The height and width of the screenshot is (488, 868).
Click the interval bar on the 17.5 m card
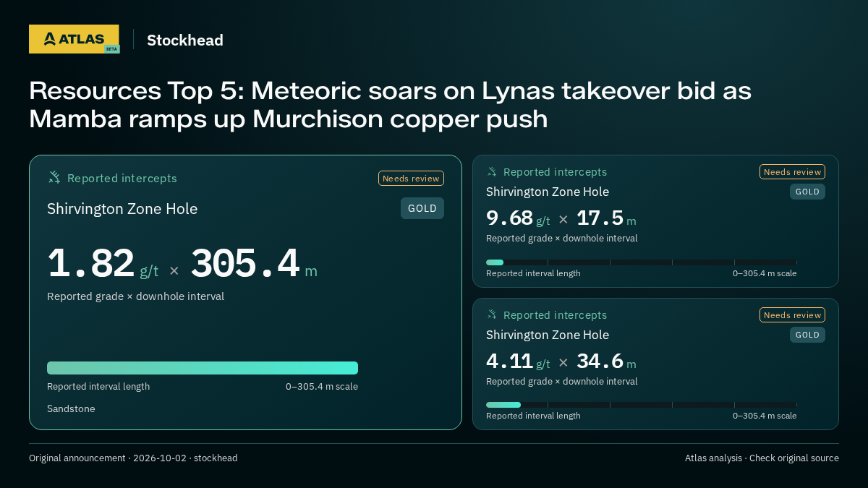tap(642, 262)
